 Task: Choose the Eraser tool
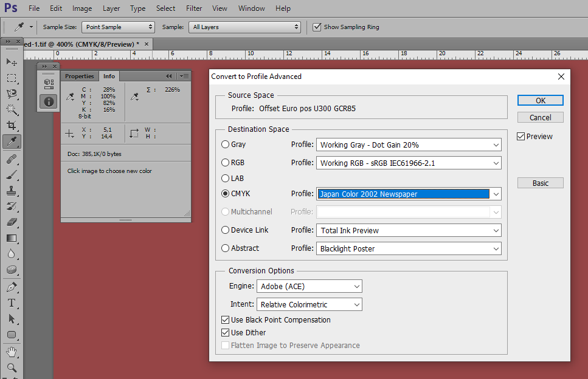pyautogui.click(x=12, y=222)
